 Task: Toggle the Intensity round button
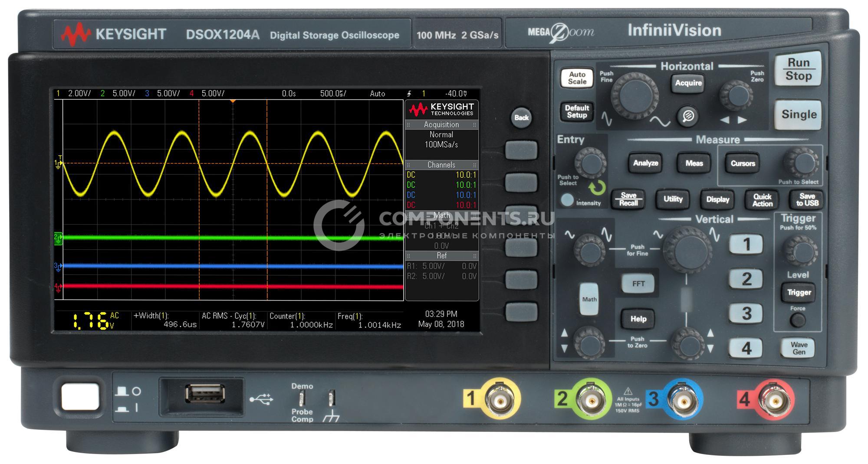click(x=567, y=200)
